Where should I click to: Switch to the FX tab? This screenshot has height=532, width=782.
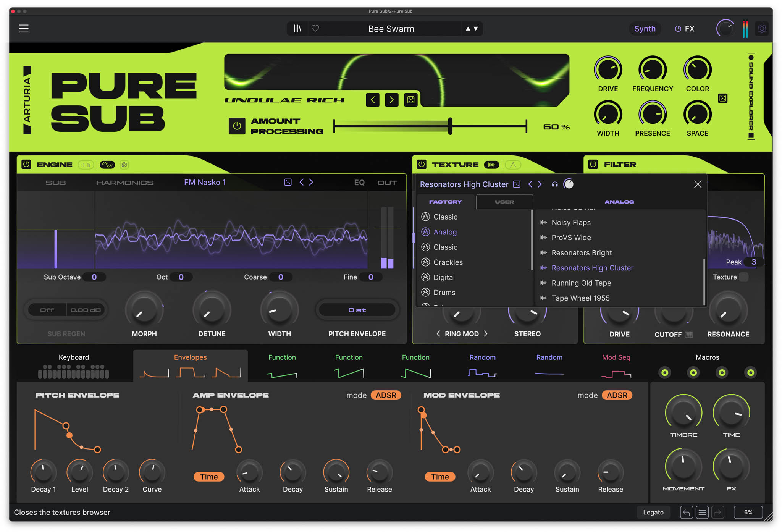(x=685, y=29)
